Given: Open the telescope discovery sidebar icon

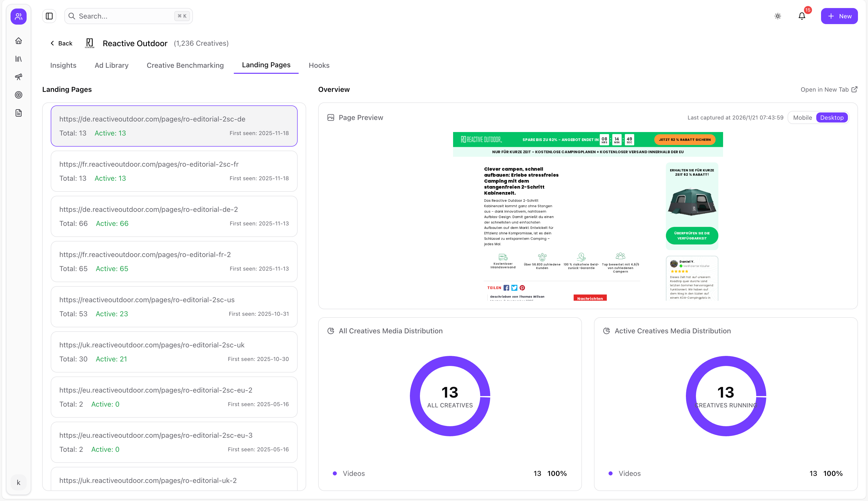Looking at the screenshot, I should point(19,77).
